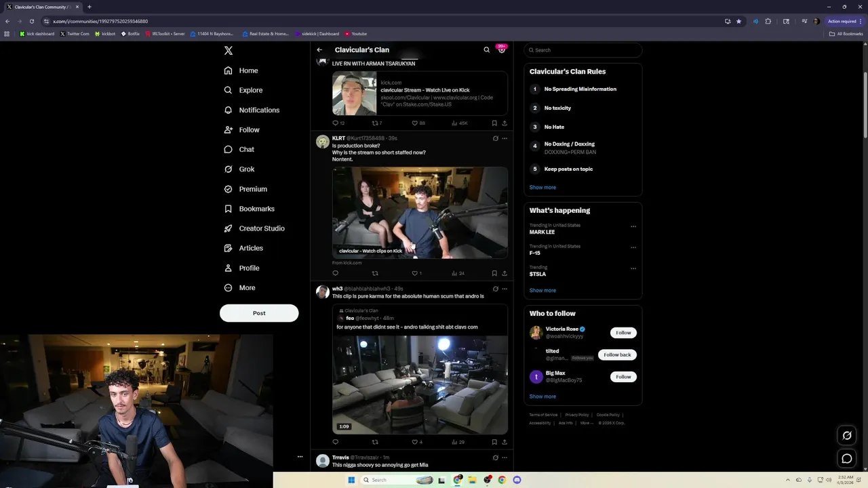This screenshot has width=868, height=488.
Task: Search within Clavicular's Clan community
Action: 486,49
